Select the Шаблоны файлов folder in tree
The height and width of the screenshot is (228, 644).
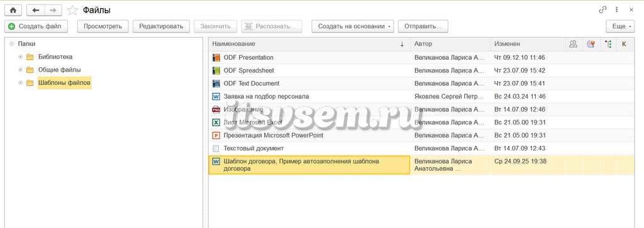point(65,84)
